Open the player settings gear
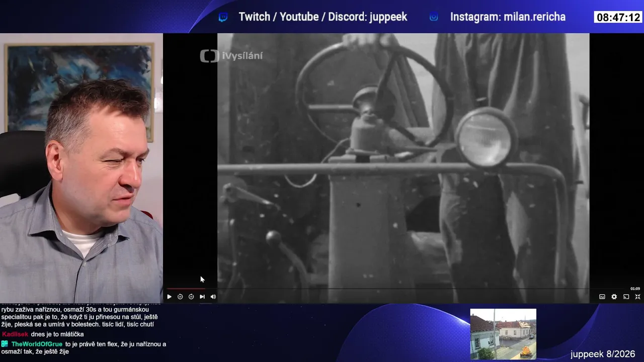644x362 pixels. 614,297
